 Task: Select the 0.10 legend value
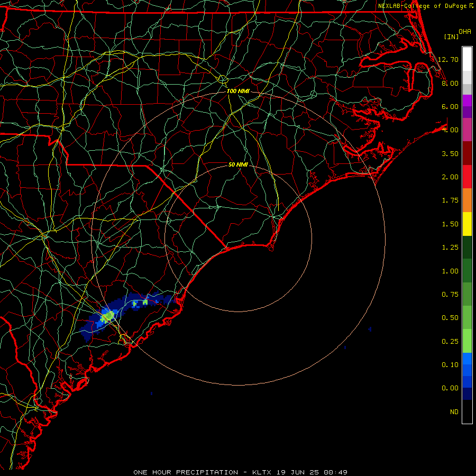[x=450, y=365]
